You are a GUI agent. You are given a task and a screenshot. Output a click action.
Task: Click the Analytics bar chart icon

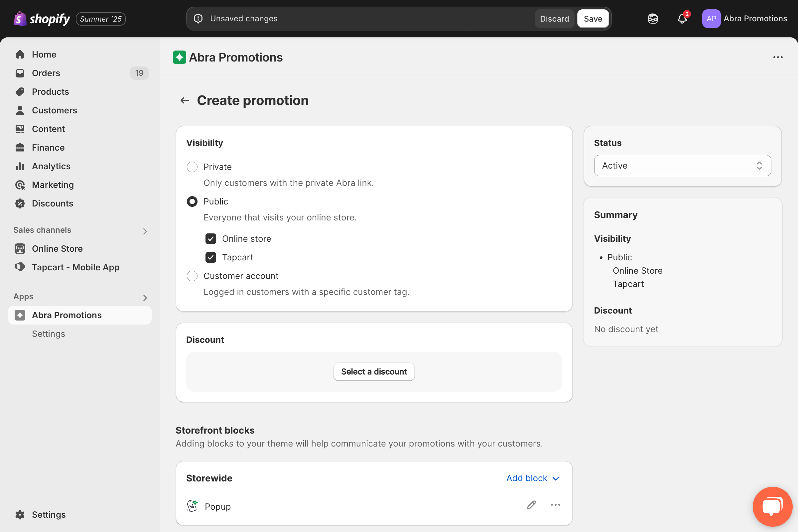point(20,166)
